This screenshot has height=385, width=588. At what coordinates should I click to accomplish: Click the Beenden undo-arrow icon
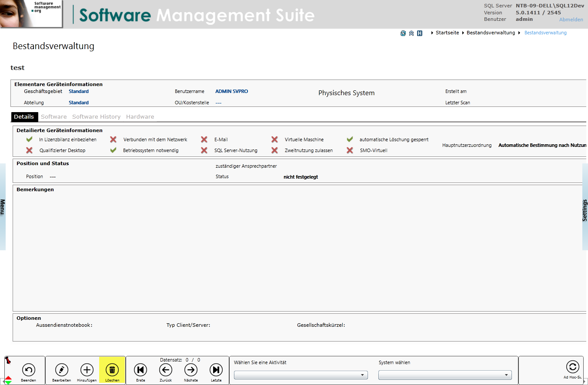[x=29, y=370]
